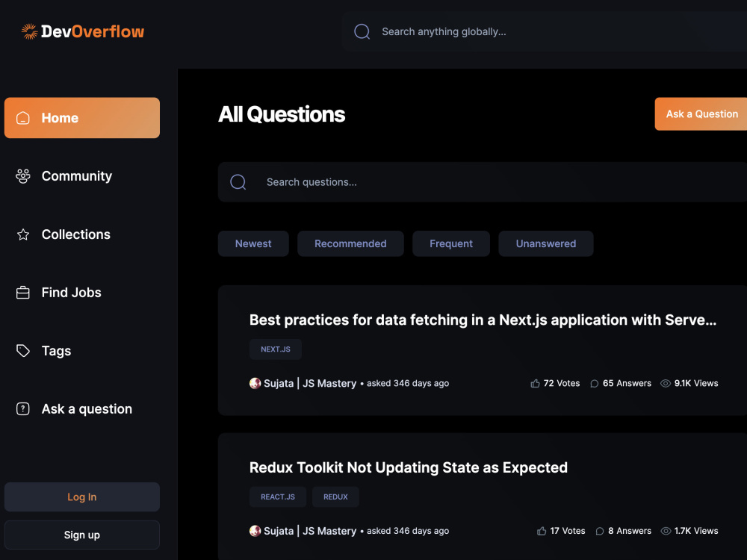
Task: Click the '65 Answers' count
Action: click(627, 383)
